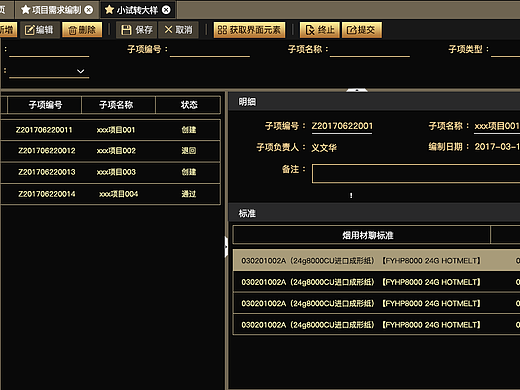Click 子项负责人 value 义文华

pos(324,147)
